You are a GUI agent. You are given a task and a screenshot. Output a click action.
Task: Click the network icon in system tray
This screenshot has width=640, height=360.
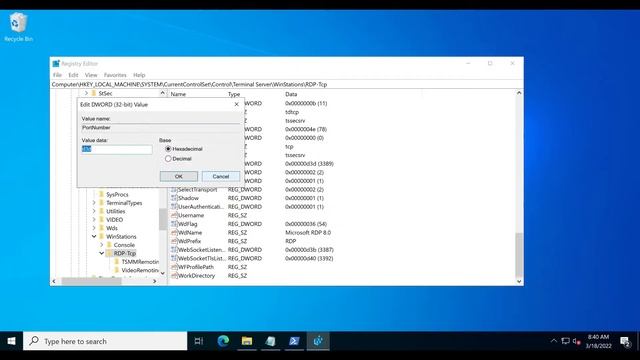coord(565,341)
